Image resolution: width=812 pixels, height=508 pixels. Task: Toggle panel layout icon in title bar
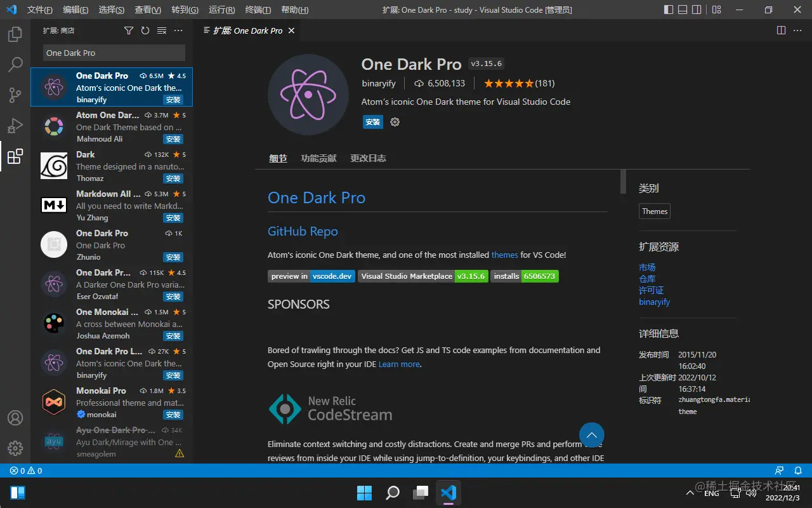pyautogui.click(x=683, y=10)
